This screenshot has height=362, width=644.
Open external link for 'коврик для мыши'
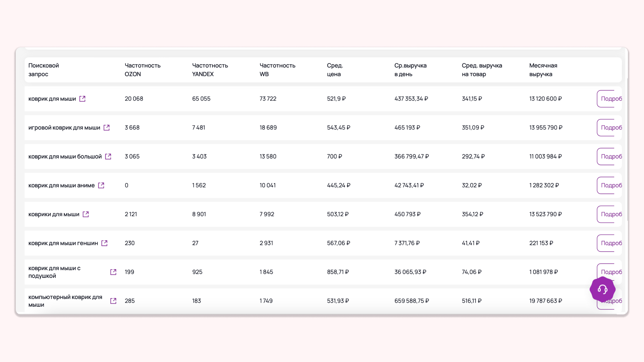click(82, 99)
